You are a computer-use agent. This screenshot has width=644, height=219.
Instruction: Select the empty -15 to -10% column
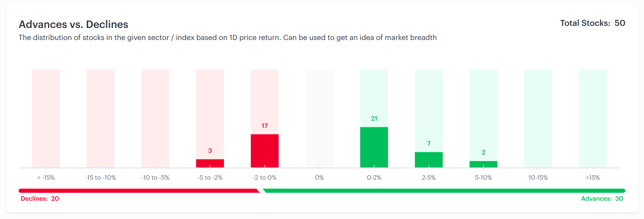pos(101,118)
